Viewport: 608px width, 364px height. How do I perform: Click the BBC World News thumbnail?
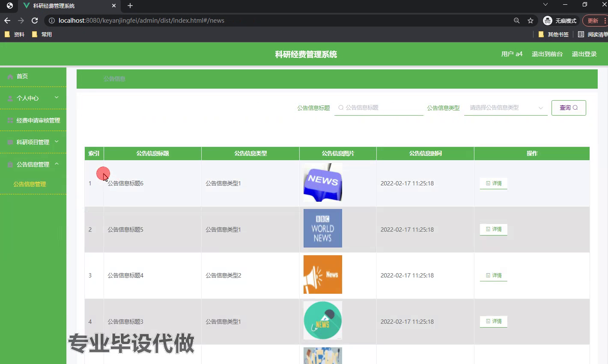pos(323,228)
